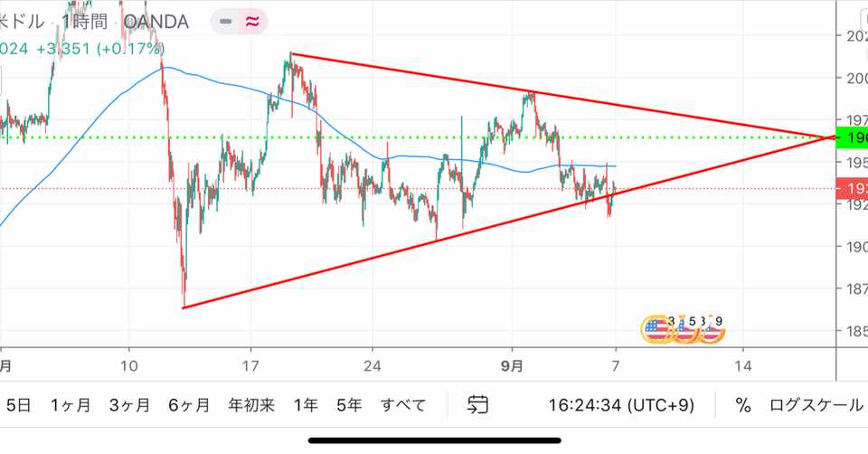Toggle ログスケール log scale
Viewport: 868px width, 454px height.
816,405
